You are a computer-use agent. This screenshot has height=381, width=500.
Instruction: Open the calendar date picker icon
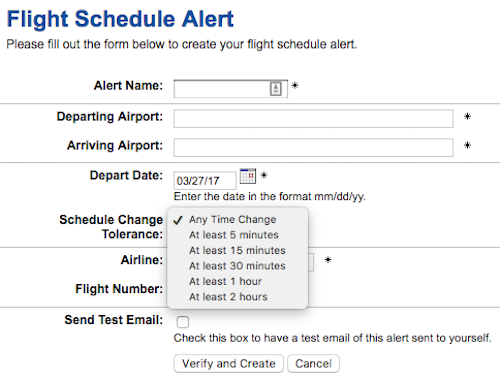[248, 176]
